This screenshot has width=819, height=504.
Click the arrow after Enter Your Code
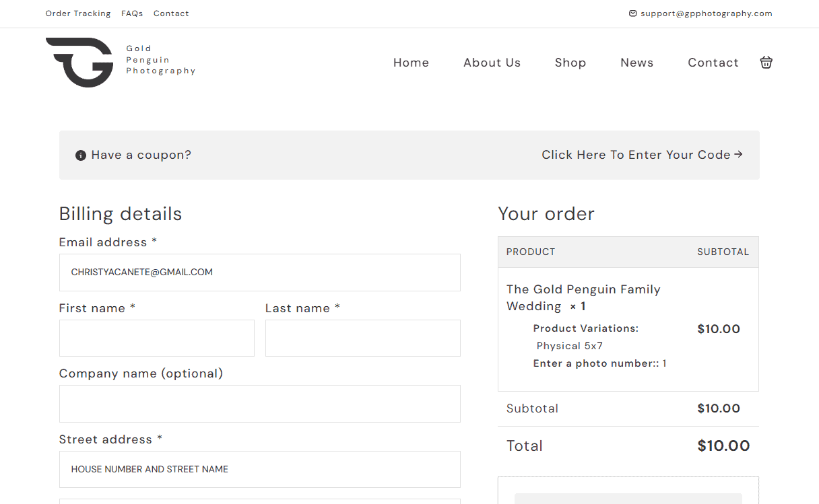pyautogui.click(x=738, y=155)
